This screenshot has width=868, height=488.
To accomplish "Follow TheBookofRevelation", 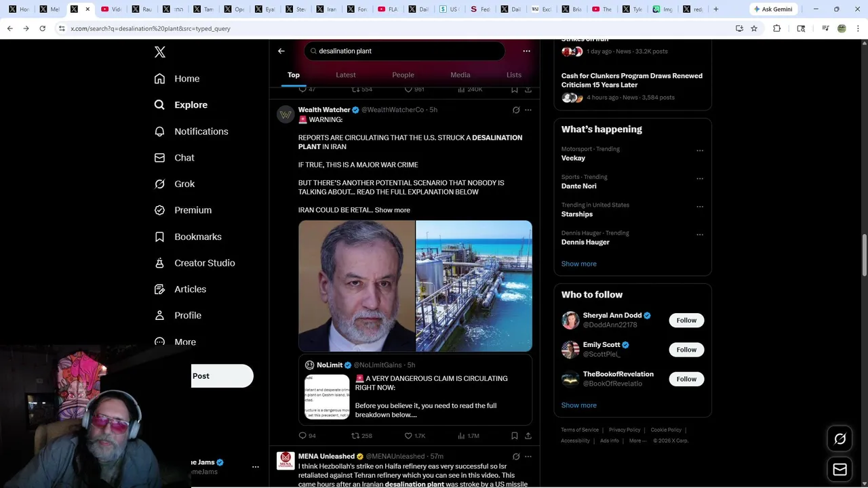I will [x=686, y=379].
